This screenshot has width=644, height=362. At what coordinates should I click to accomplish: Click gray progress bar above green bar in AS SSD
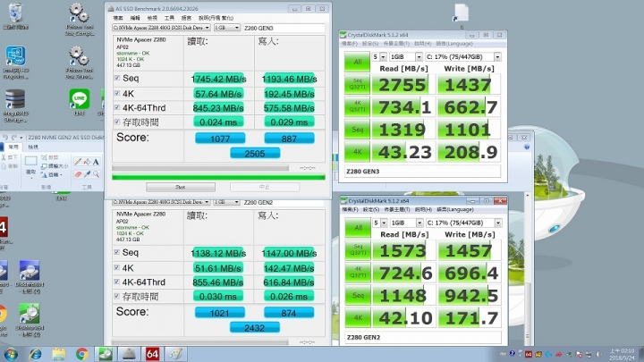pyautogui.click(x=200, y=168)
